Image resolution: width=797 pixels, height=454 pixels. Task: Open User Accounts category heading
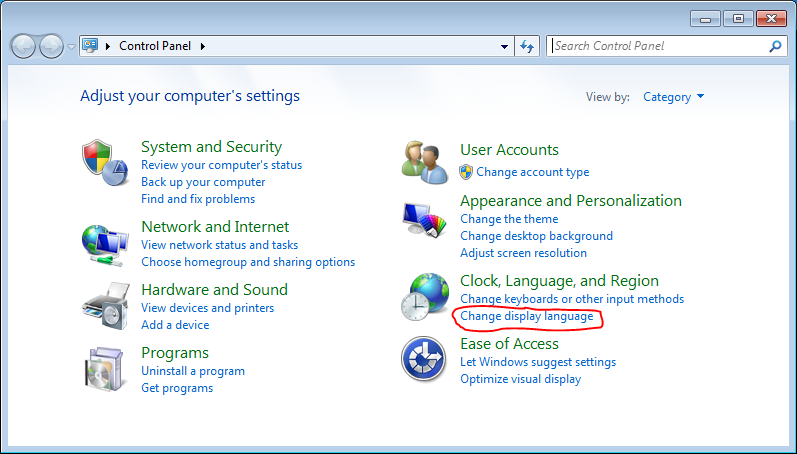(x=509, y=149)
